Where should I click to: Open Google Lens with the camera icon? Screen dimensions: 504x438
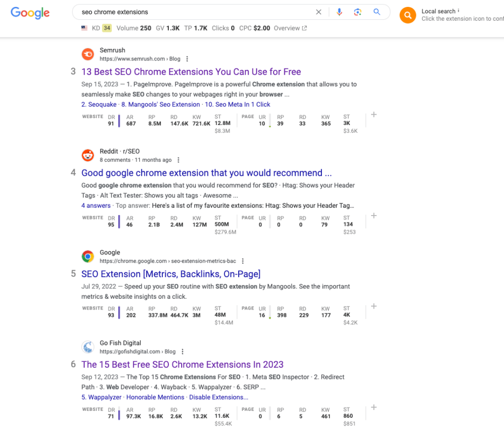tap(358, 12)
